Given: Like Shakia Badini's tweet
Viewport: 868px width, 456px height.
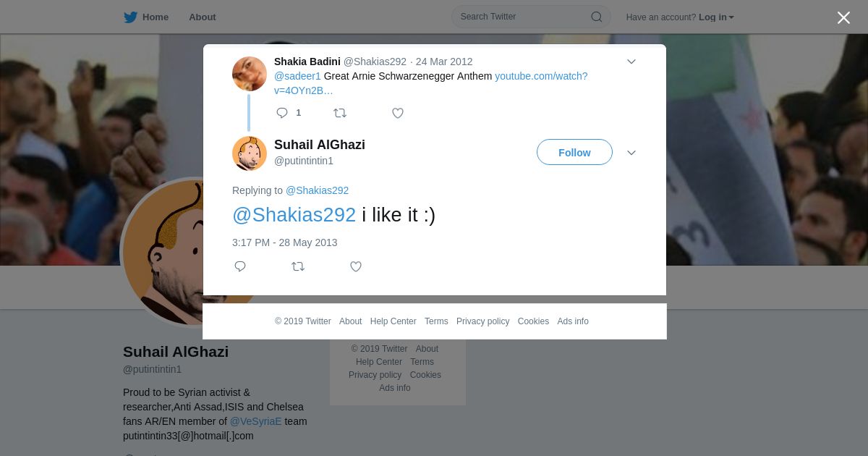Looking at the screenshot, I should click(398, 113).
